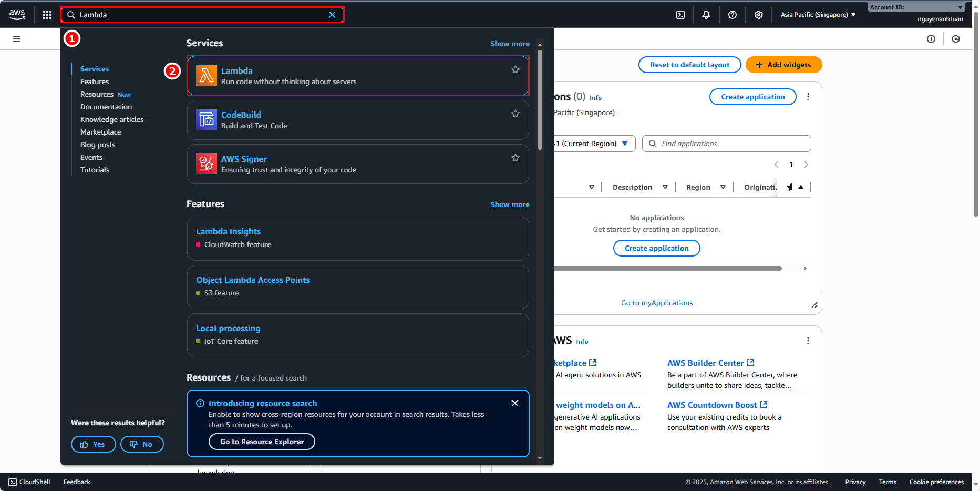Open the hamburger side navigation menu
Screen dimensions: 980x491
pyautogui.click(x=16, y=39)
